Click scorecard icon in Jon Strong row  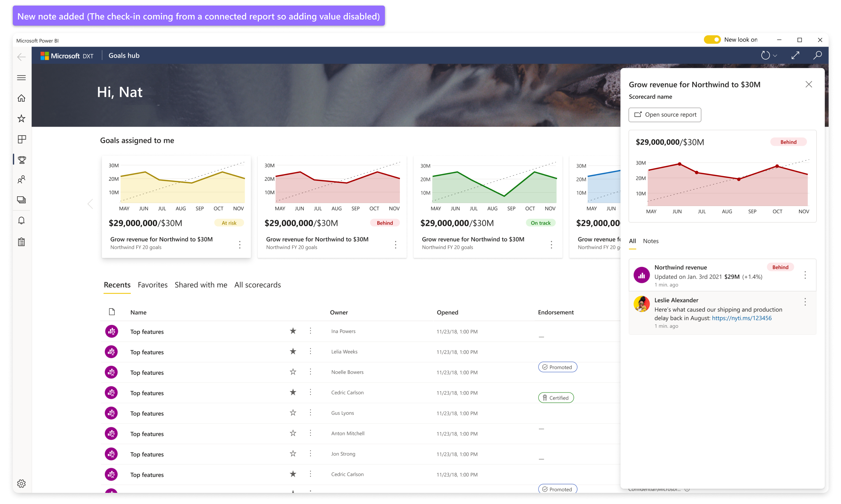point(111,454)
